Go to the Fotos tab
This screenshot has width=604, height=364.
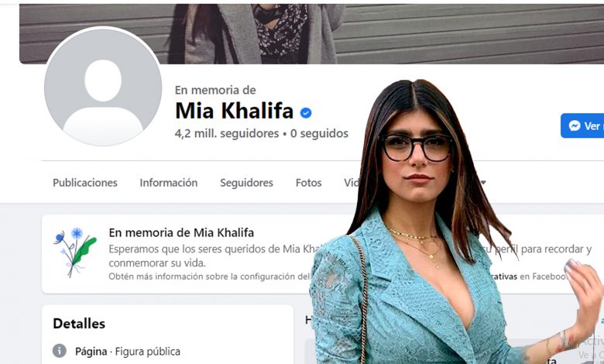pyautogui.click(x=308, y=183)
